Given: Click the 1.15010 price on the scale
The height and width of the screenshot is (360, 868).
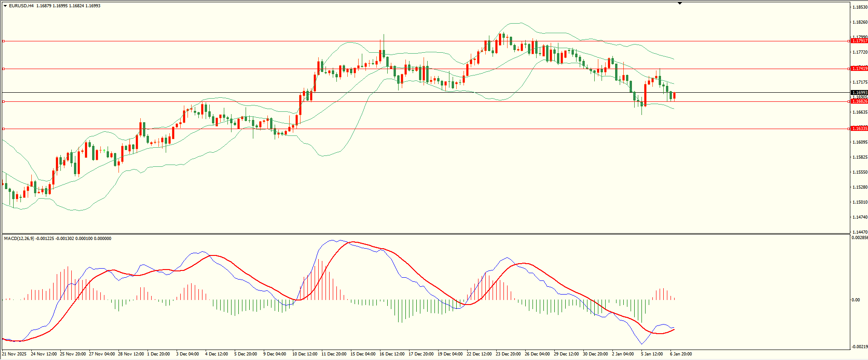Looking at the screenshot, I should [859, 202].
